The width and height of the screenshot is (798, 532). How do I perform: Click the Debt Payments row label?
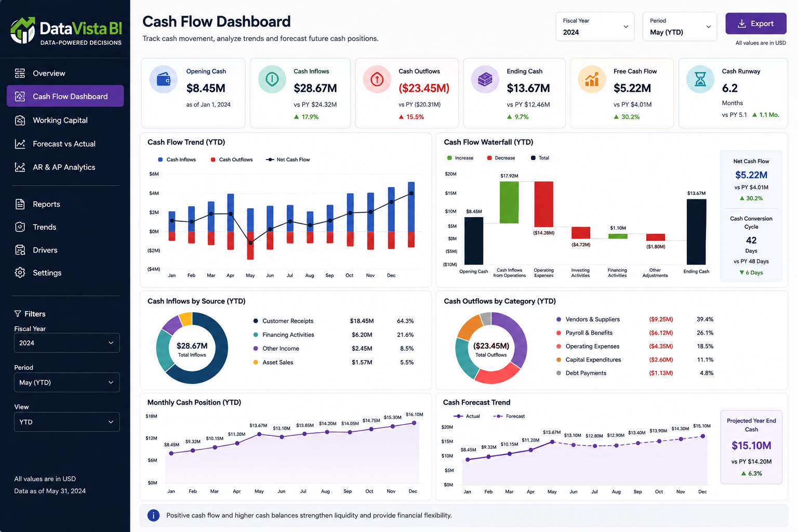586,373
